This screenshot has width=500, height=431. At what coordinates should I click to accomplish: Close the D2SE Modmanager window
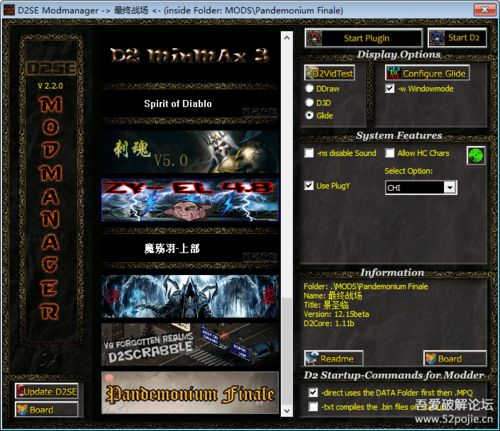coord(484,10)
